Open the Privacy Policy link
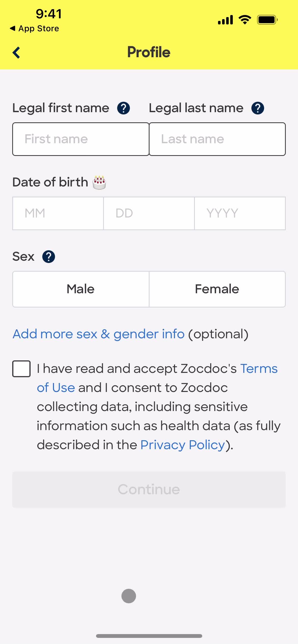 point(183,445)
